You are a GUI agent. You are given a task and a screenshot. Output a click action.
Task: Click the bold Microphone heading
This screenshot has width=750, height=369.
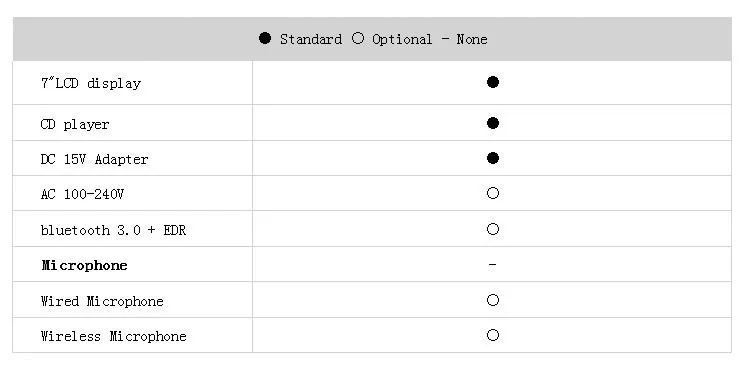pos(85,266)
